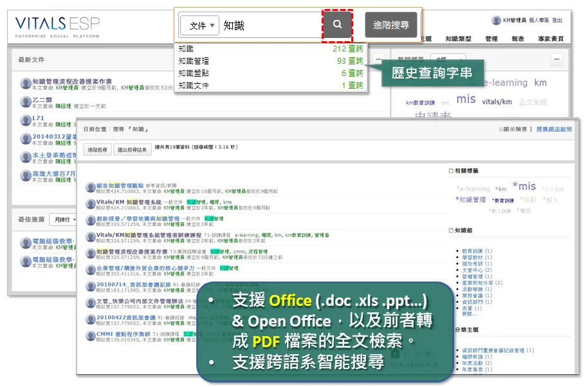588x387 pixels.
Task: Click avatar beside 創新經營／學習地圖與知識管理 result
Action: tap(90, 221)
